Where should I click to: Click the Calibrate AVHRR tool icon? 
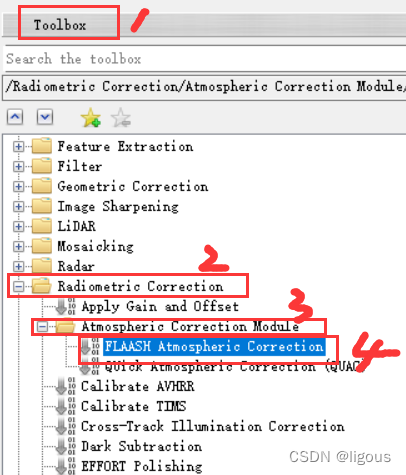[66, 386]
